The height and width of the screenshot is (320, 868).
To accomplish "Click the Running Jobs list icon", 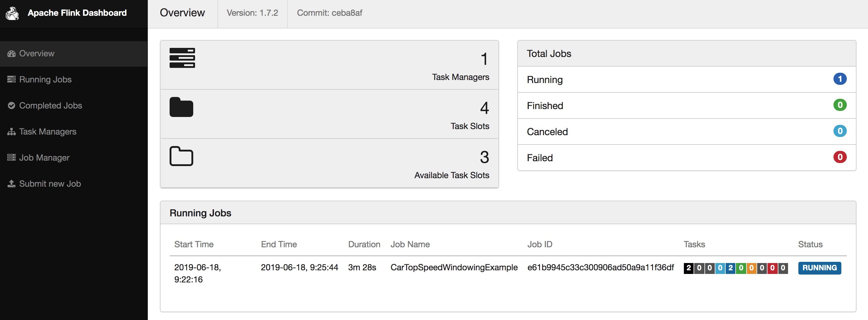I will (x=11, y=79).
